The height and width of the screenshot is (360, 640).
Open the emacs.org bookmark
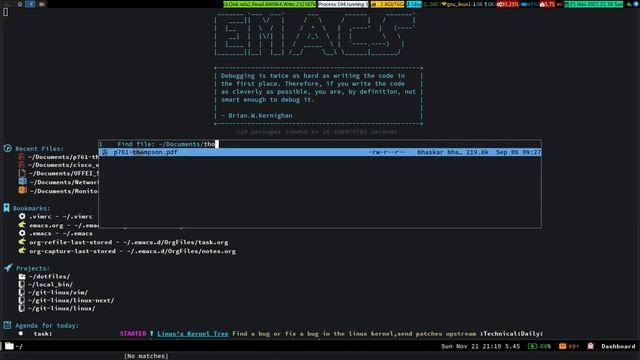click(x=64, y=225)
